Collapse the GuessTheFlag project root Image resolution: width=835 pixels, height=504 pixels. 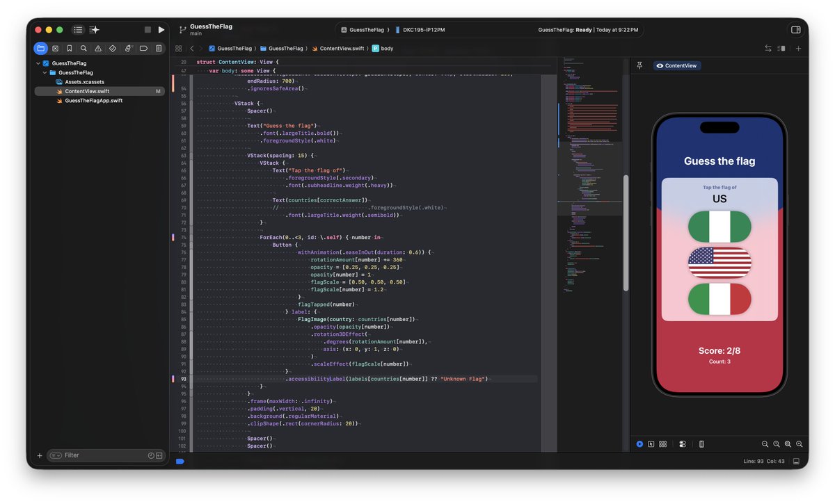(38, 63)
